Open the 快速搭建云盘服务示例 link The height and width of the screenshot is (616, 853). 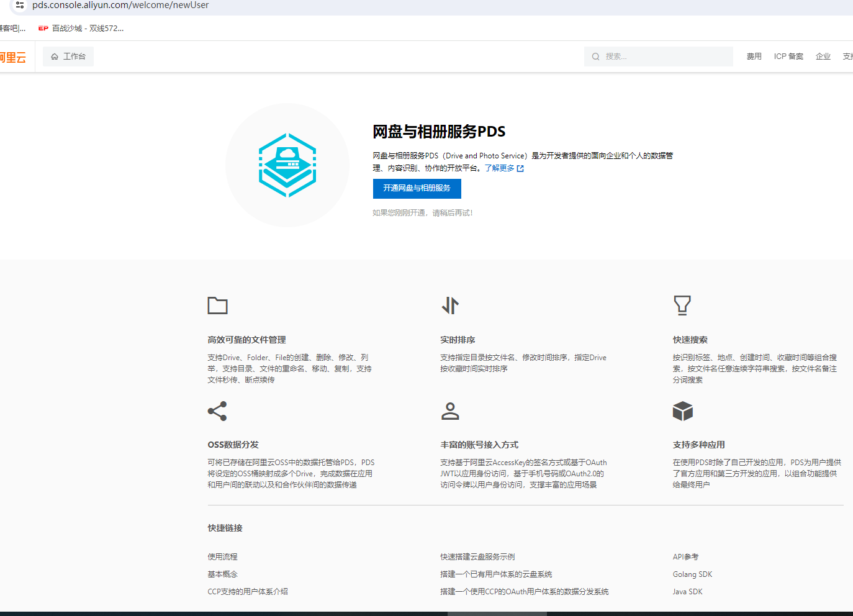[477, 557]
